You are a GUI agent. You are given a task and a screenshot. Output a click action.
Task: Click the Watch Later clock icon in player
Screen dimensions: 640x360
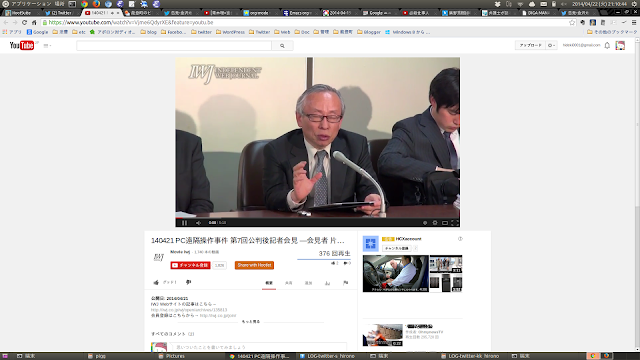pos(425,223)
